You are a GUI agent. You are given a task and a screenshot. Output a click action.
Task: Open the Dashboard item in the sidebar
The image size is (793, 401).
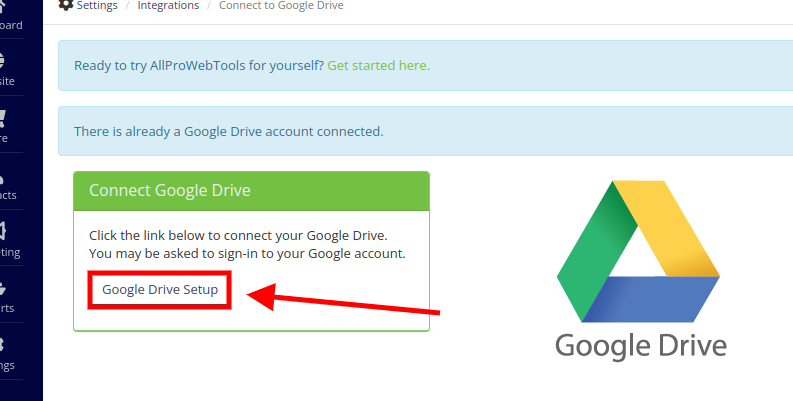pos(10,18)
